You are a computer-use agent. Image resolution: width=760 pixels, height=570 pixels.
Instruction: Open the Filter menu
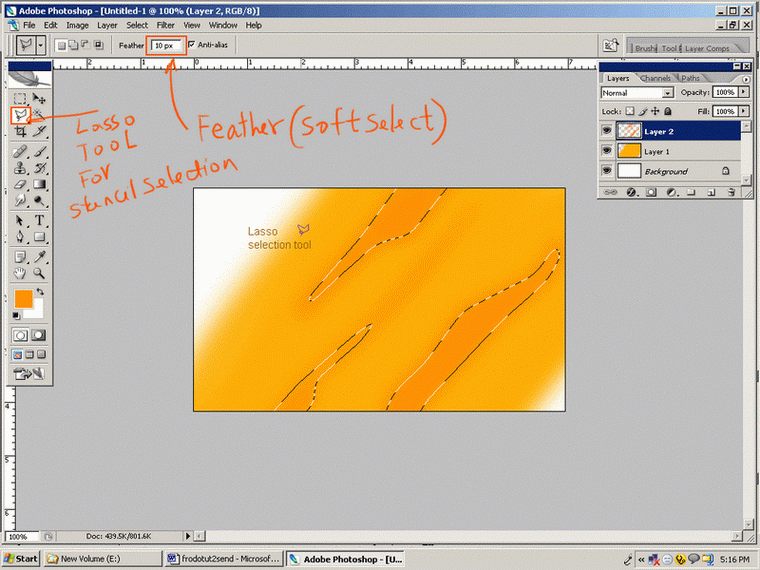click(165, 24)
